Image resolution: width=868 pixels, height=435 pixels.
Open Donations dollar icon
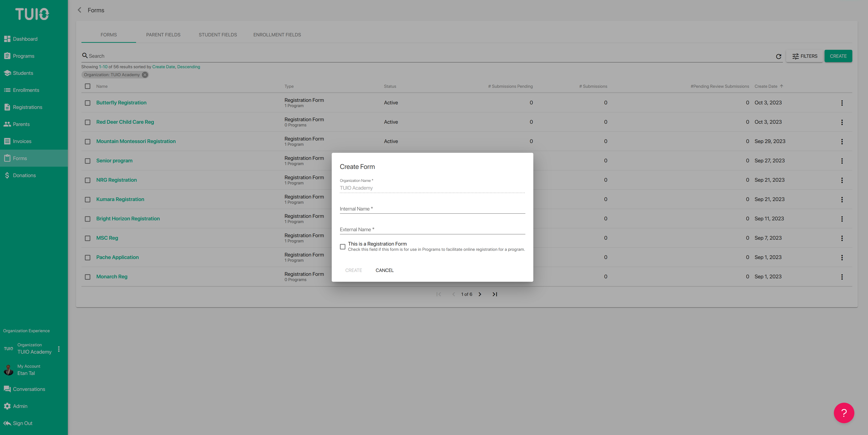(x=7, y=175)
